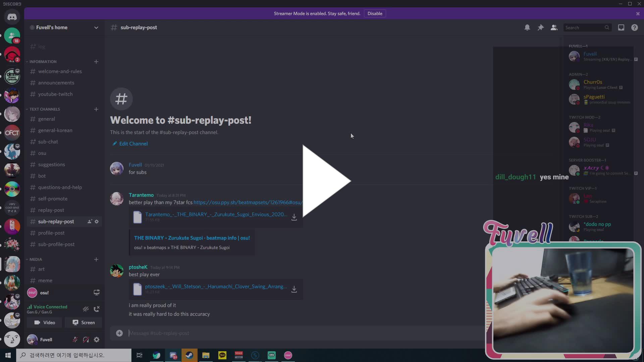Collapse the TEXT CHANNELS category

pos(44,109)
